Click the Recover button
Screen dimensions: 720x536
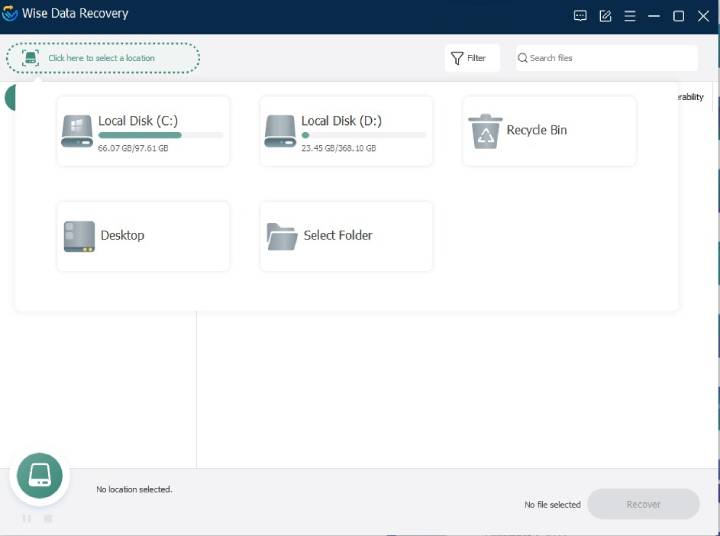[643, 504]
